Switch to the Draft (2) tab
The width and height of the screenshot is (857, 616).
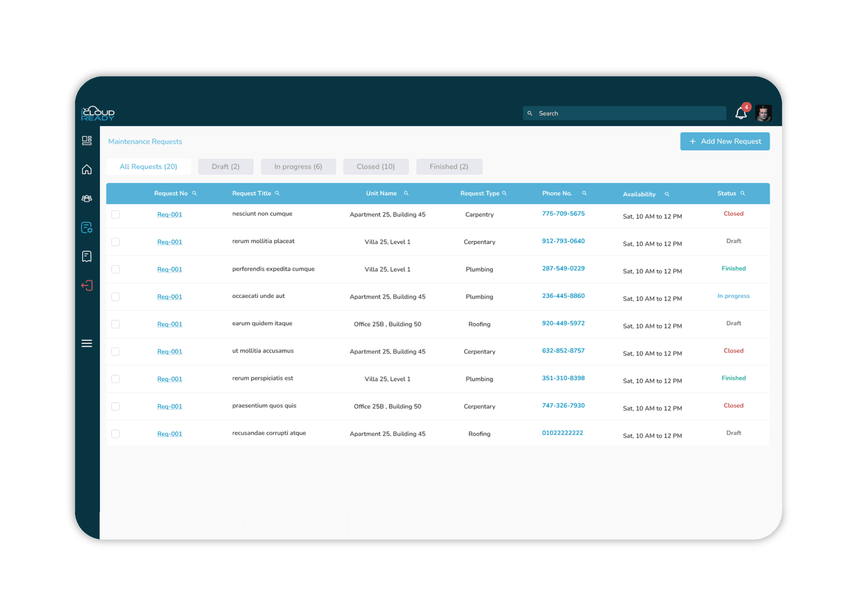click(x=225, y=166)
